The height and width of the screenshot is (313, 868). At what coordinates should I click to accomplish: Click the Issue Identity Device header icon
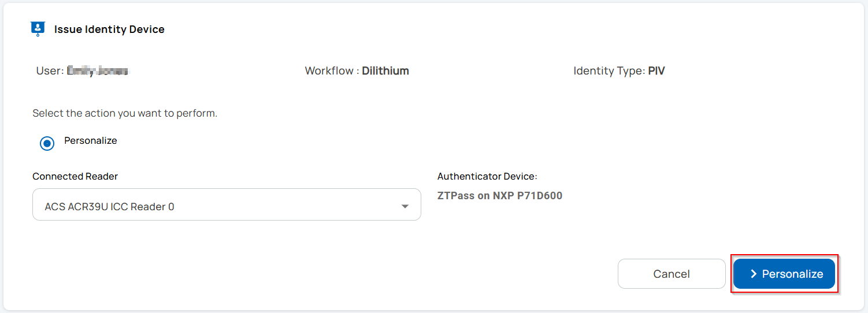pos(38,29)
